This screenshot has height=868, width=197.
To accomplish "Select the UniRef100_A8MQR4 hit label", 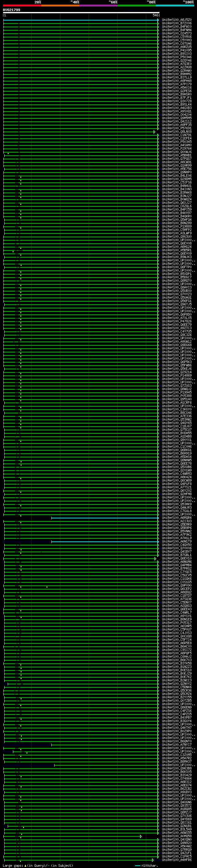I will 177,518.
